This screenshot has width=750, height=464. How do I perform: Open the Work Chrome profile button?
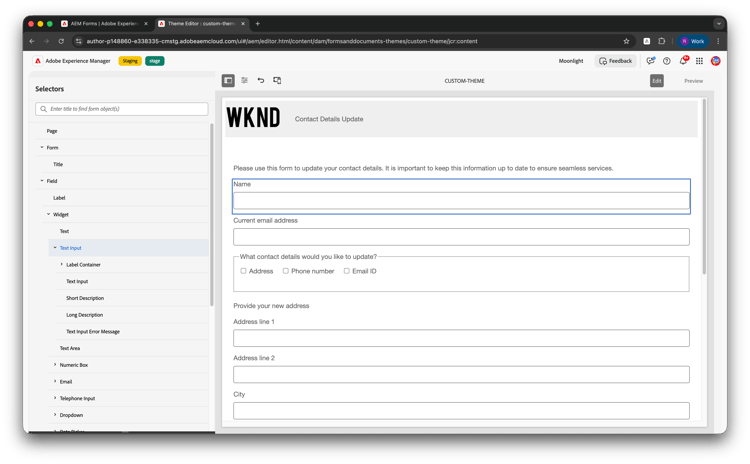point(693,41)
